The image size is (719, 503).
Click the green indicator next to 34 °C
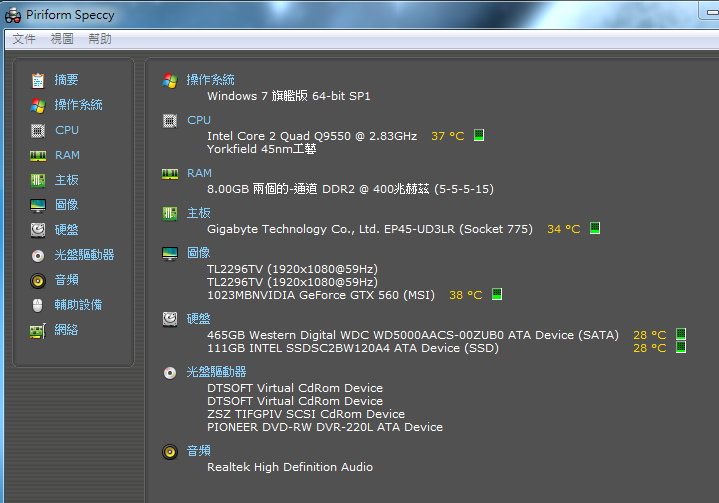point(595,228)
